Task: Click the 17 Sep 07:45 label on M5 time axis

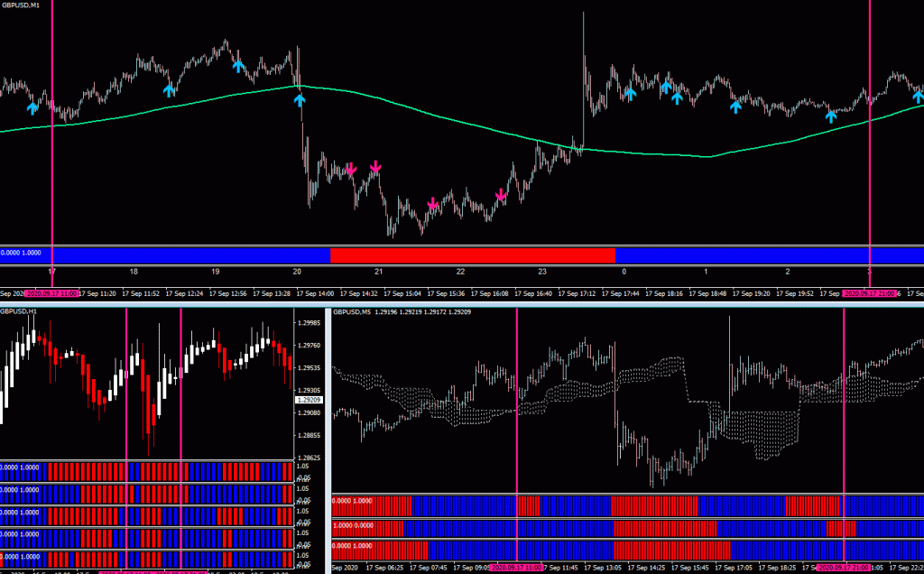Action: (x=429, y=568)
